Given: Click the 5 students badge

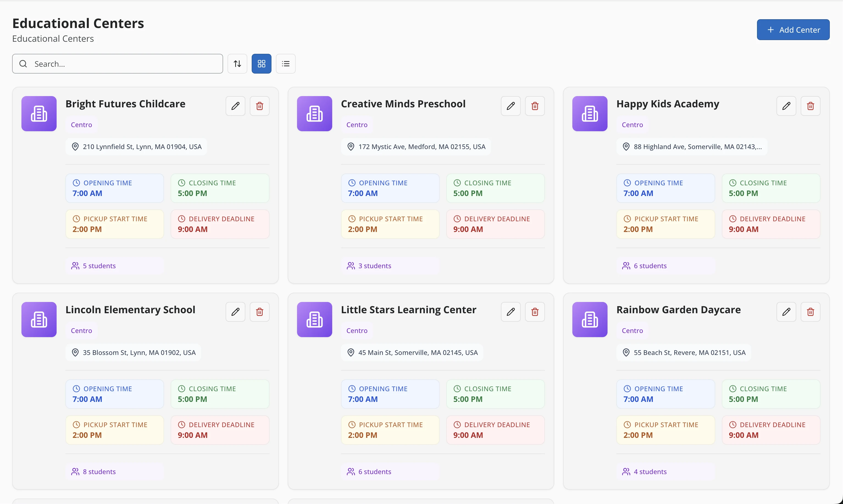Looking at the screenshot, I should pos(115,265).
